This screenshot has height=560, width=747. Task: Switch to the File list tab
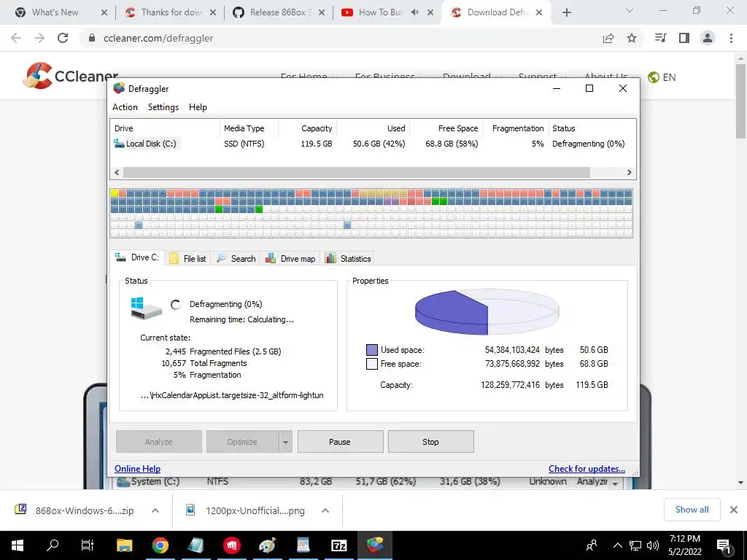[188, 259]
